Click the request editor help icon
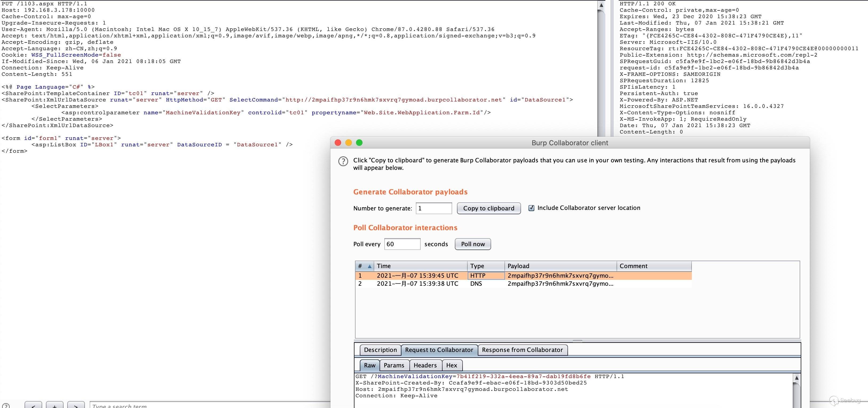 pyautogui.click(x=6, y=406)
